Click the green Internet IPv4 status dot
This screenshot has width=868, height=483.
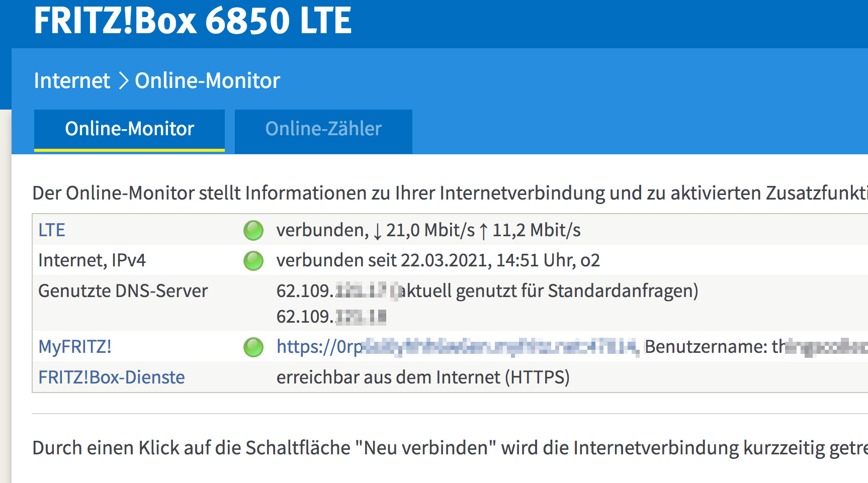253,261
